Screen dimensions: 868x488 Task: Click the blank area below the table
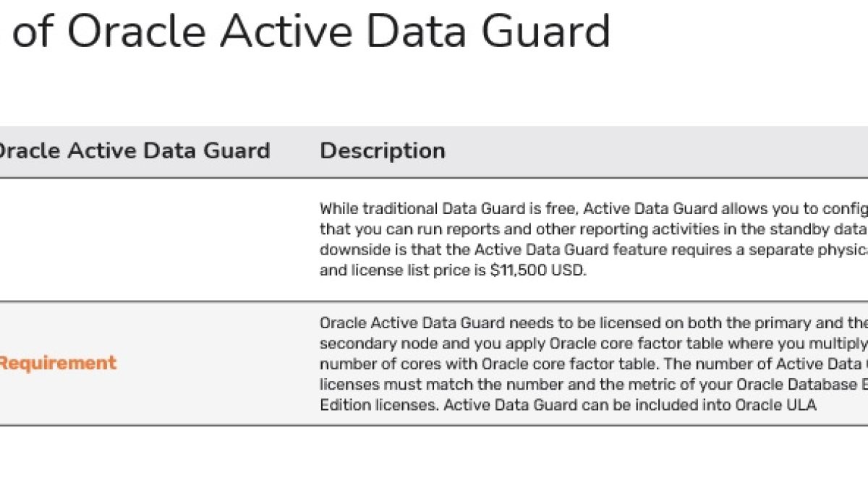(x=434, y=457)
